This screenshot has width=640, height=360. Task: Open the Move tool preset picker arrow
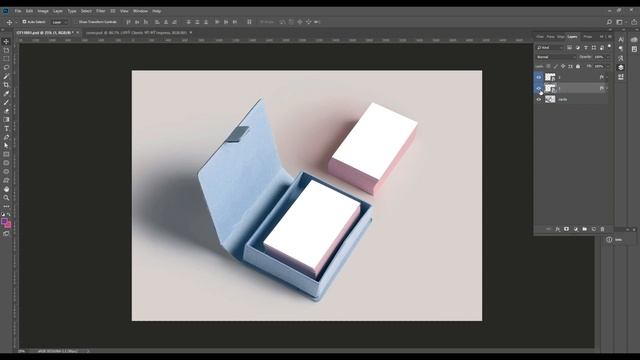pos(16,22)
